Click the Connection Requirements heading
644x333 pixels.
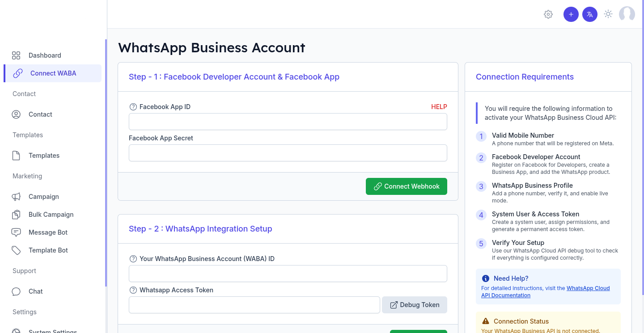[x=525, y=77]
